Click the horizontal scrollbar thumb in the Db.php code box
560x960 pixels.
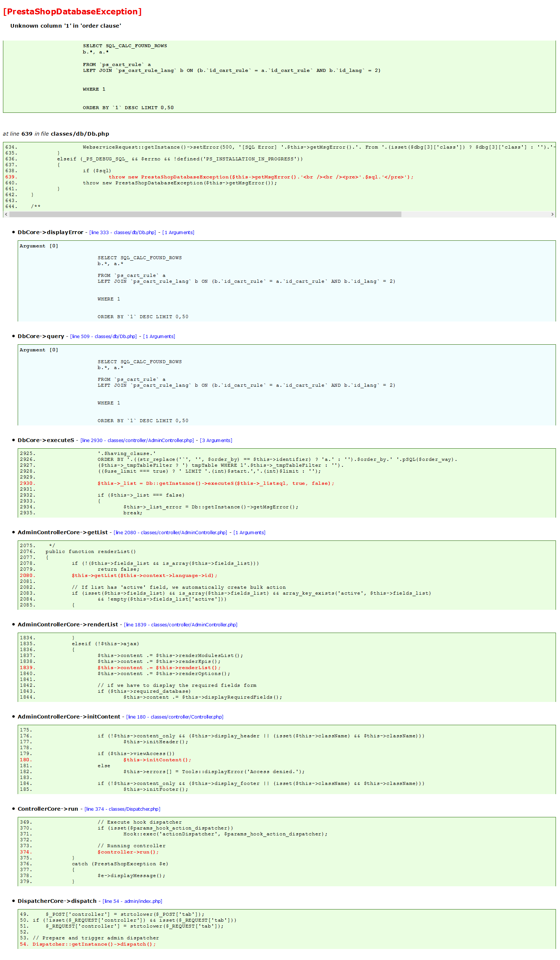coord(205,215)
